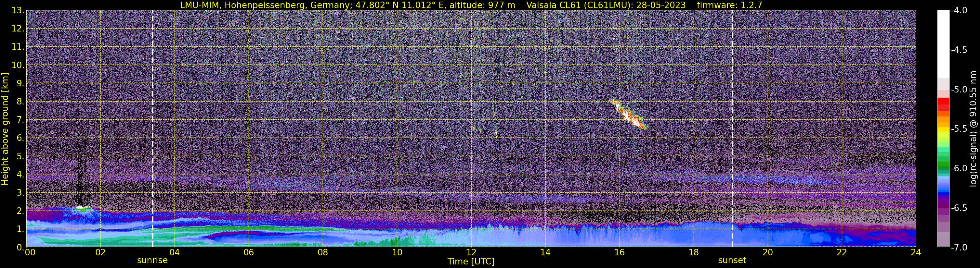Click the '16' time axis tick label
Viewport: 980px width, 268px height.
[619, 252]
